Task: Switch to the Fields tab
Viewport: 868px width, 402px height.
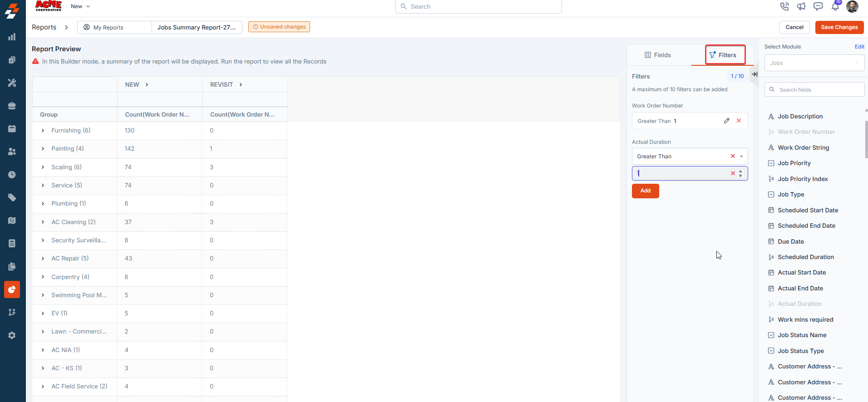Action: [x=658, y=55]
